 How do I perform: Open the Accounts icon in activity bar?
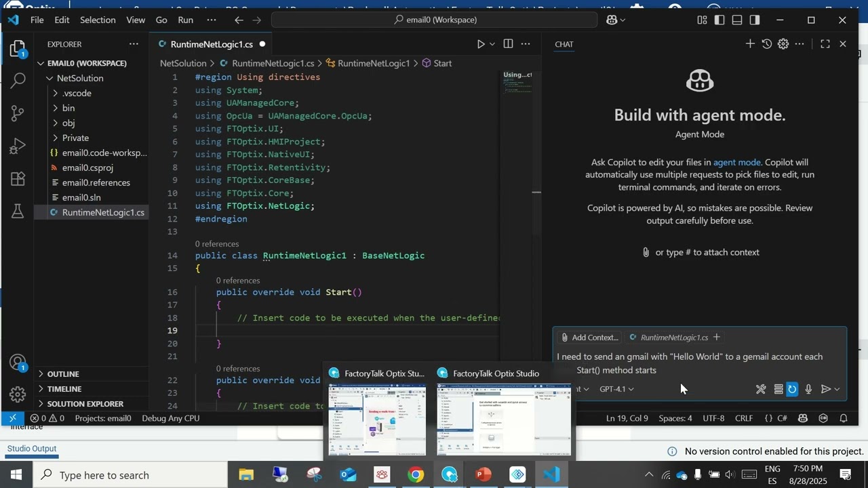coord(18,363)
